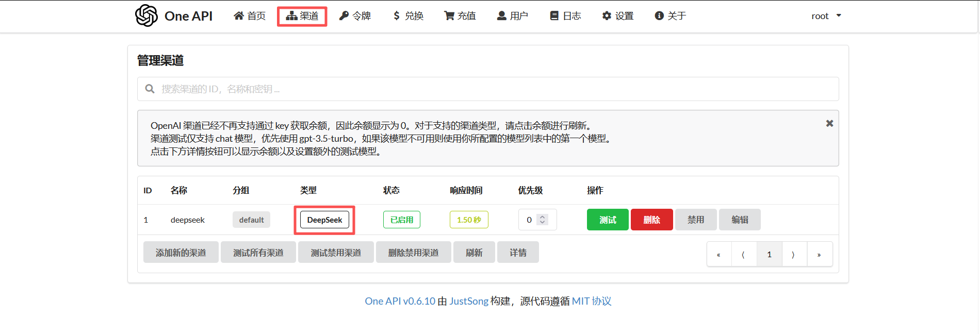Open the MIT 协议 footer link
This screenshot has height=334, width=980.
pos(592,301)
